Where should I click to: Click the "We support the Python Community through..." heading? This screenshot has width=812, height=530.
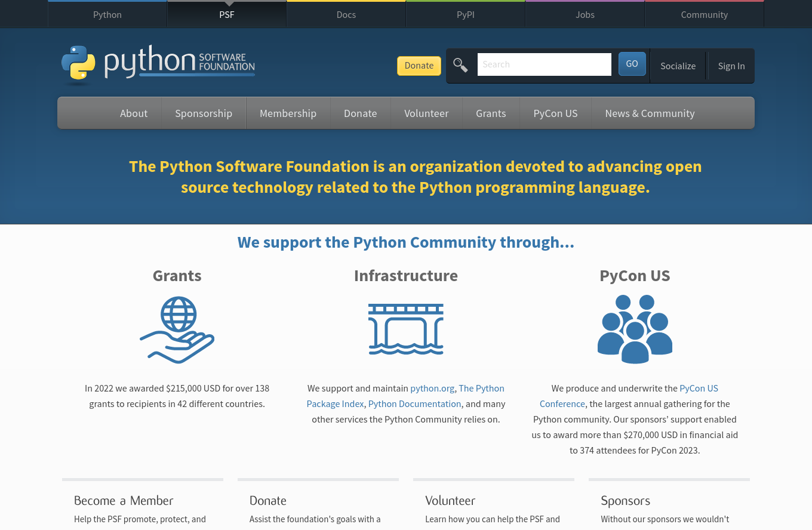pos(406,242)
